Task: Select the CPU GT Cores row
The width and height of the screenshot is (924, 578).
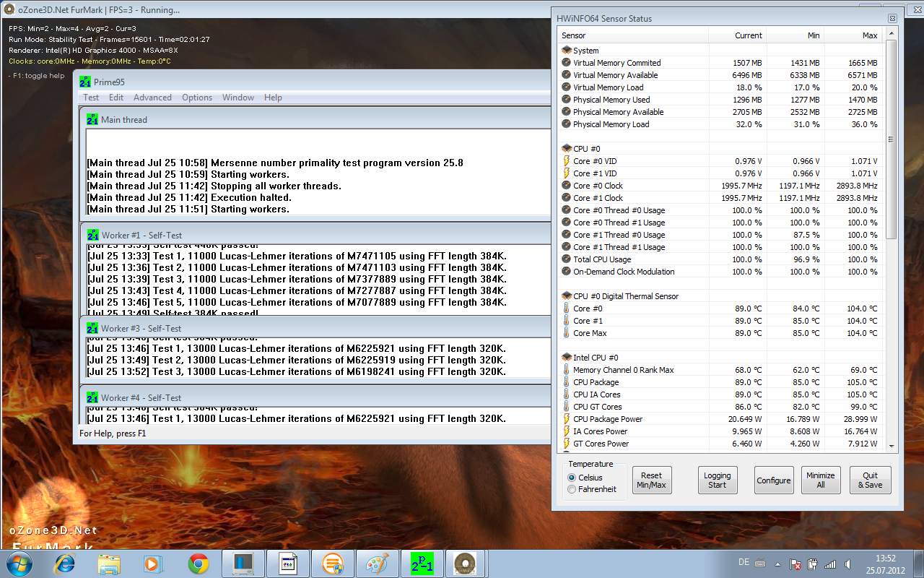Action: pos(721,407)
